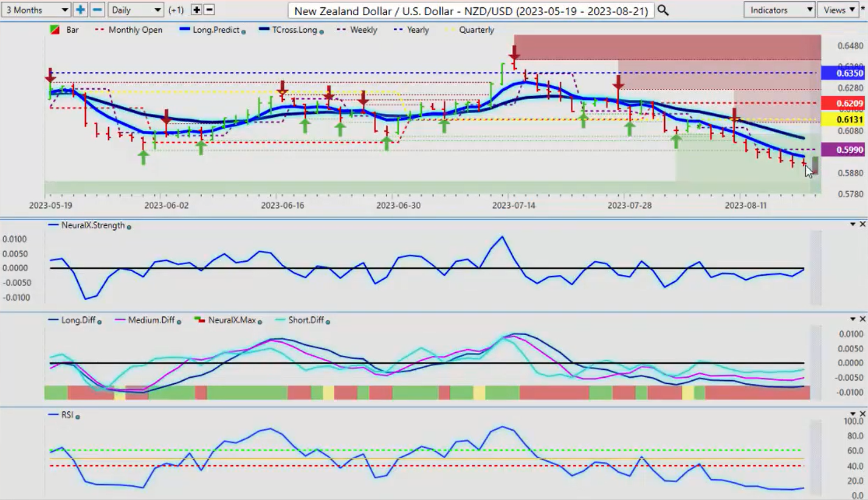Click the RSI legend label
This screenshot has height=500, width=868.
pos(67,415)
